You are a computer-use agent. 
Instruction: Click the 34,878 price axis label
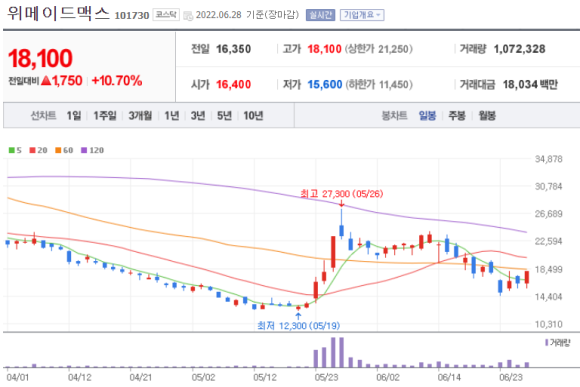tap(548, 159)
